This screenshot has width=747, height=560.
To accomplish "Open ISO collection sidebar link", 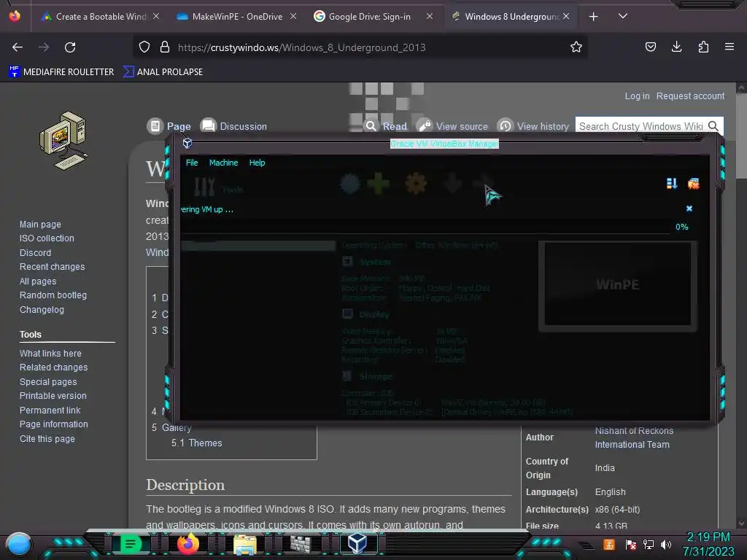I will 47,238.
